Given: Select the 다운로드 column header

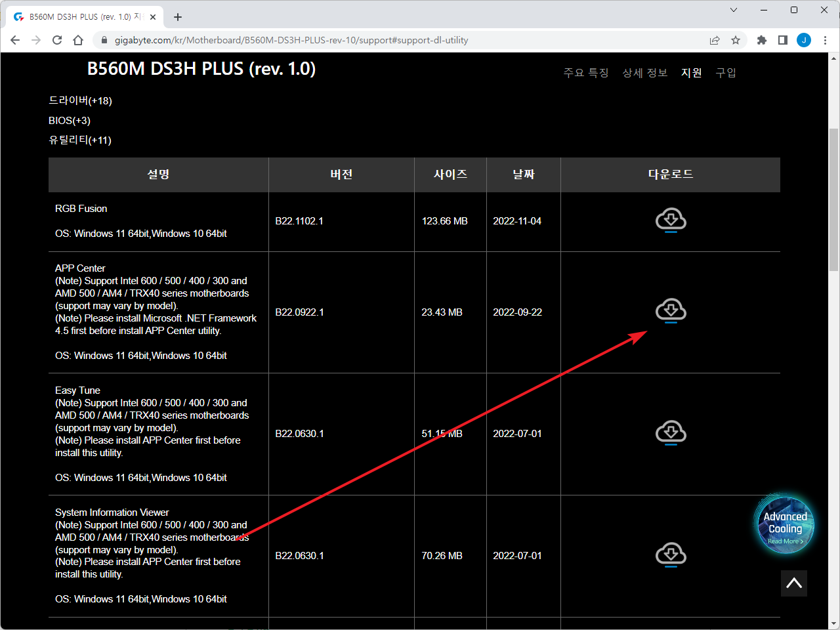Looking at the screenshot, I should point(671,175).
